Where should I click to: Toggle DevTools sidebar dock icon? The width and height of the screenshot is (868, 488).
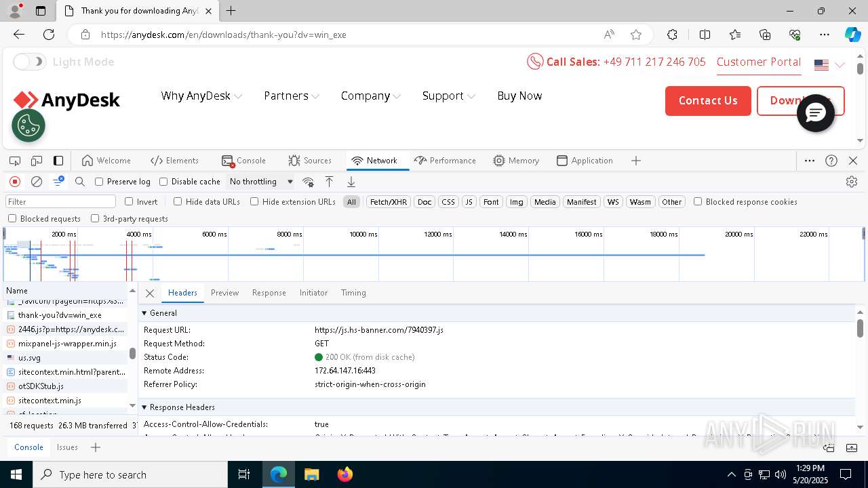(x=58, y=161)
